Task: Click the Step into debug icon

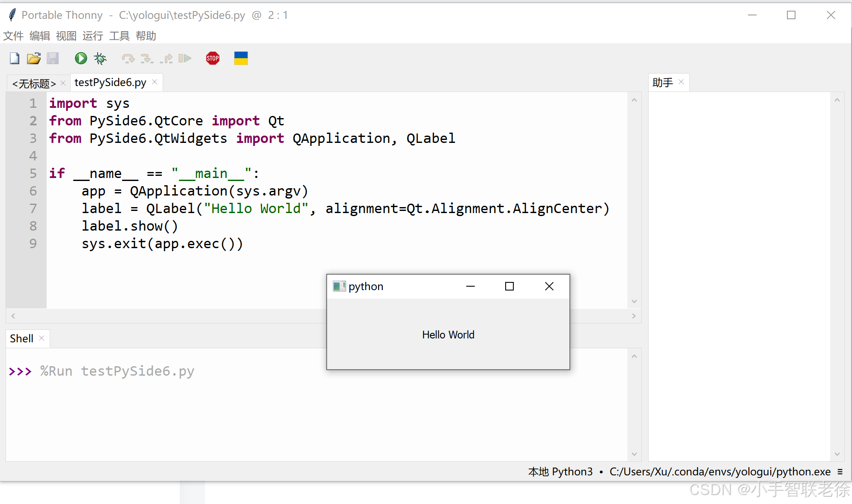Action: (147, 58)
